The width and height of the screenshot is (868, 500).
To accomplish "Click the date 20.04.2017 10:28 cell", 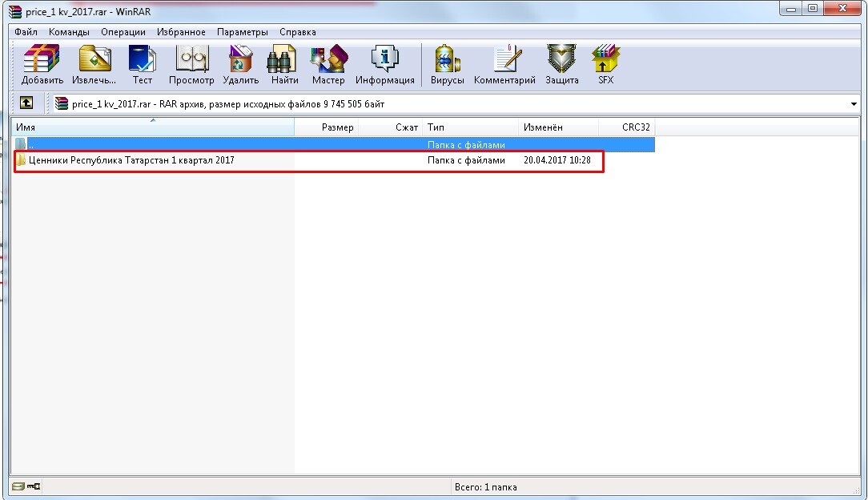I will pos(557,160).
